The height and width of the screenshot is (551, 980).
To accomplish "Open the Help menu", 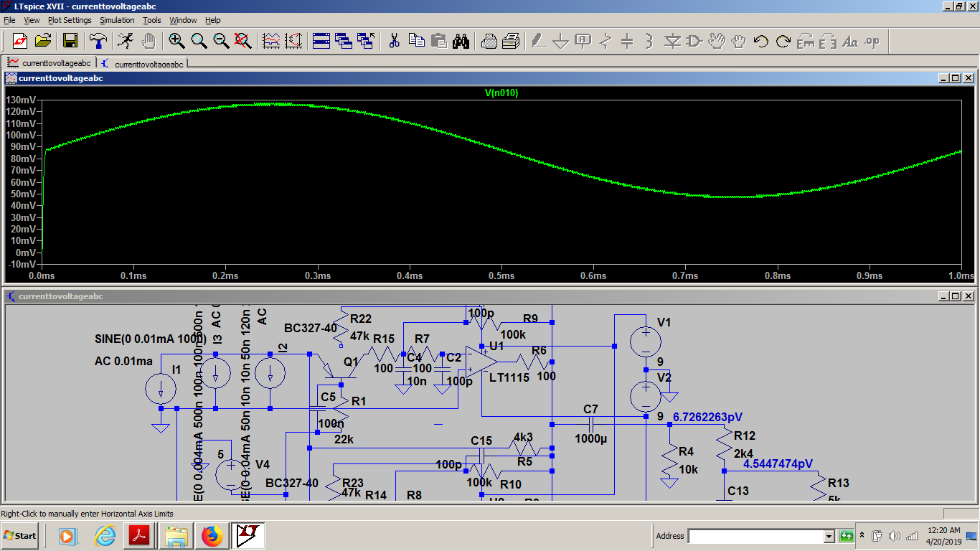I will [x=213, y=20].
